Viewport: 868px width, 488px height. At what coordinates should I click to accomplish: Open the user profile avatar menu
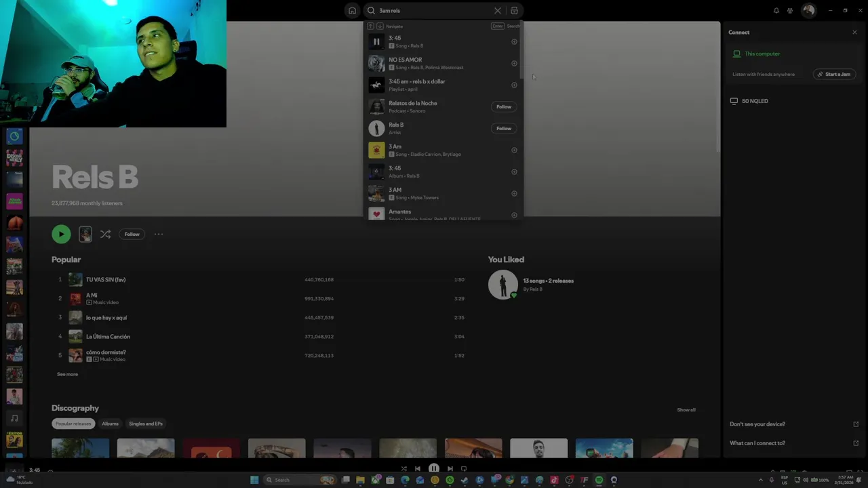(808, 11)
